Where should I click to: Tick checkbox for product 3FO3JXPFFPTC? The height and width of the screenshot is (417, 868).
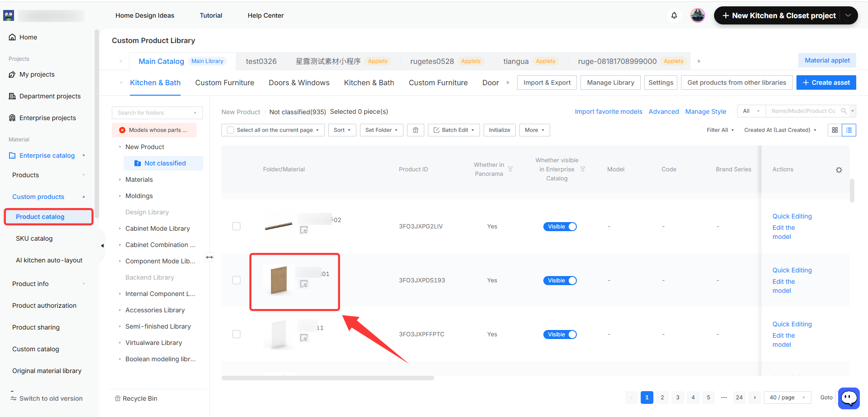point(236,334)
